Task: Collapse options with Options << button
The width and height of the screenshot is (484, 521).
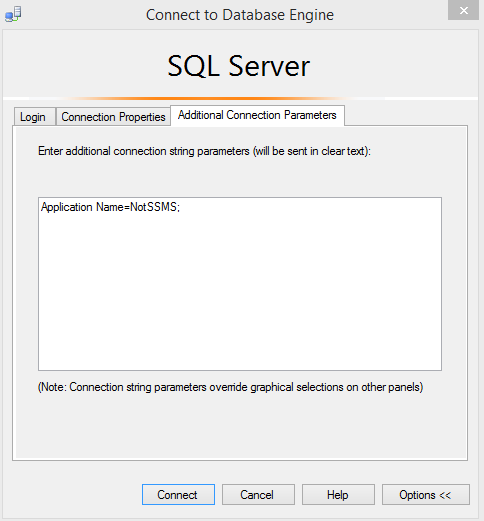Action: point(426,495)
